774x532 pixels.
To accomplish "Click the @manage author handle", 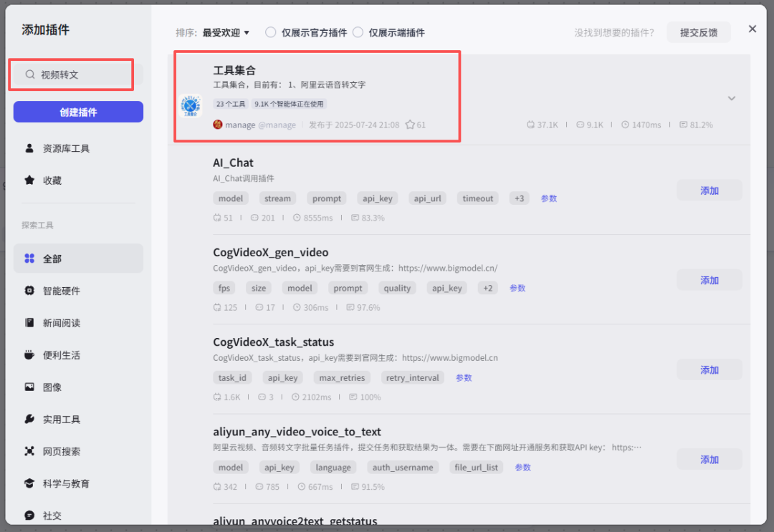I will tap(277, 125).
